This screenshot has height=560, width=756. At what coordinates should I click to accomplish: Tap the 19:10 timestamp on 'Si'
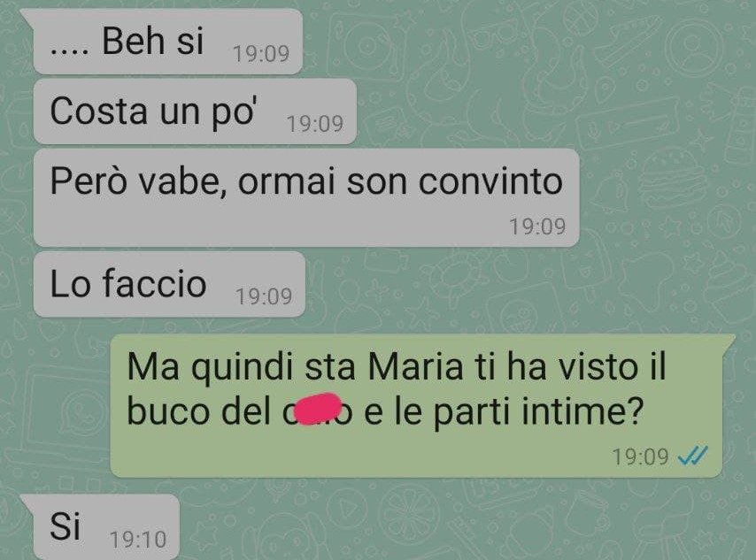138,540
